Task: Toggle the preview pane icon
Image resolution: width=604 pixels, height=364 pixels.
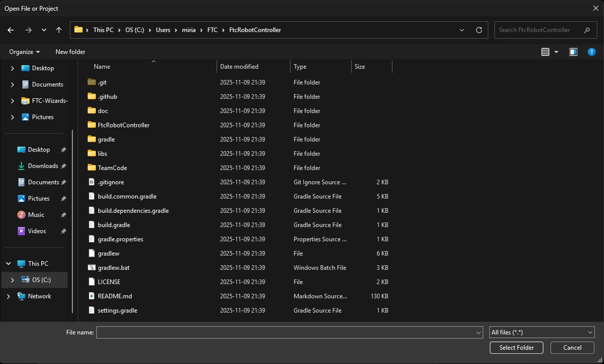Action: (x=573, y=51)
